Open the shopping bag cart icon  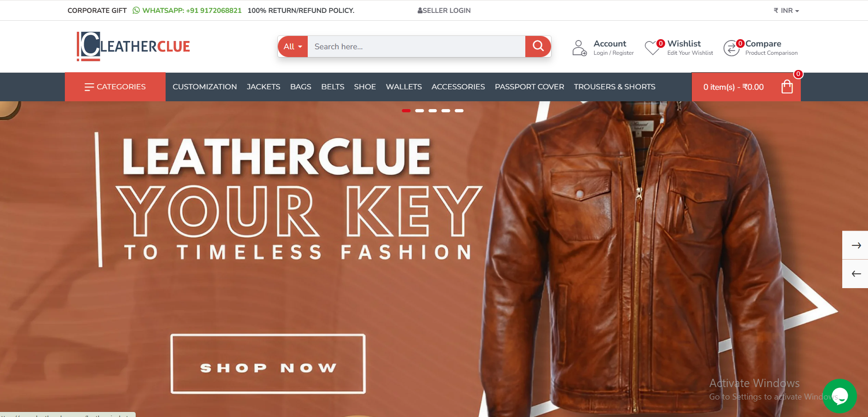point(787,87)
